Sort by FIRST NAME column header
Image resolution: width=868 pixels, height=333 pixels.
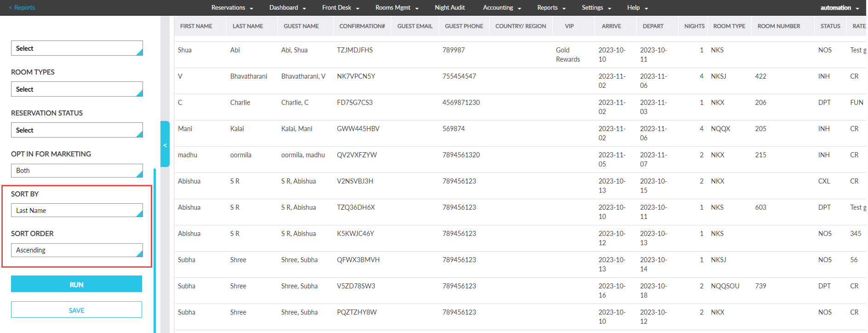click(x=196, y=26)
